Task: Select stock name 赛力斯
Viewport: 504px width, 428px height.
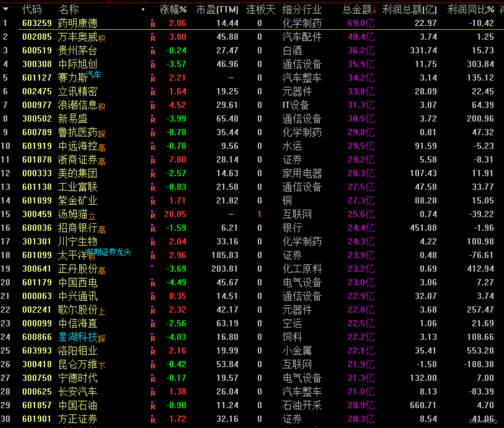Action: pos(73,78)
